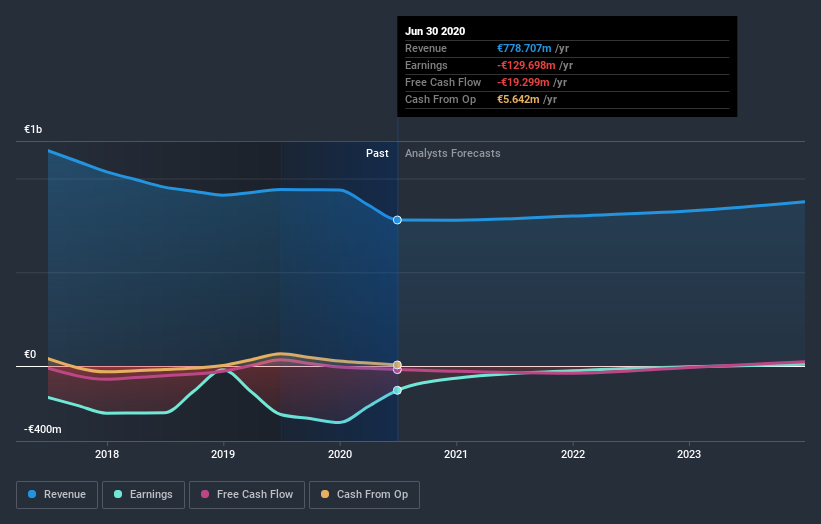Click the 2023 x-axis label
821x524 pixels.
(x=689, y=454)
